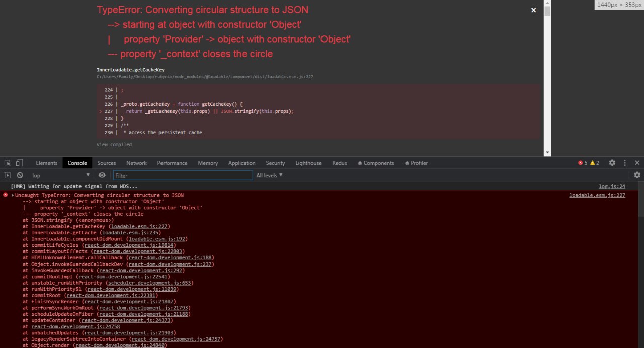The image size is (644, 348).
Task: Open react-dom.development.js:21793 link
Action: [143, 308]
